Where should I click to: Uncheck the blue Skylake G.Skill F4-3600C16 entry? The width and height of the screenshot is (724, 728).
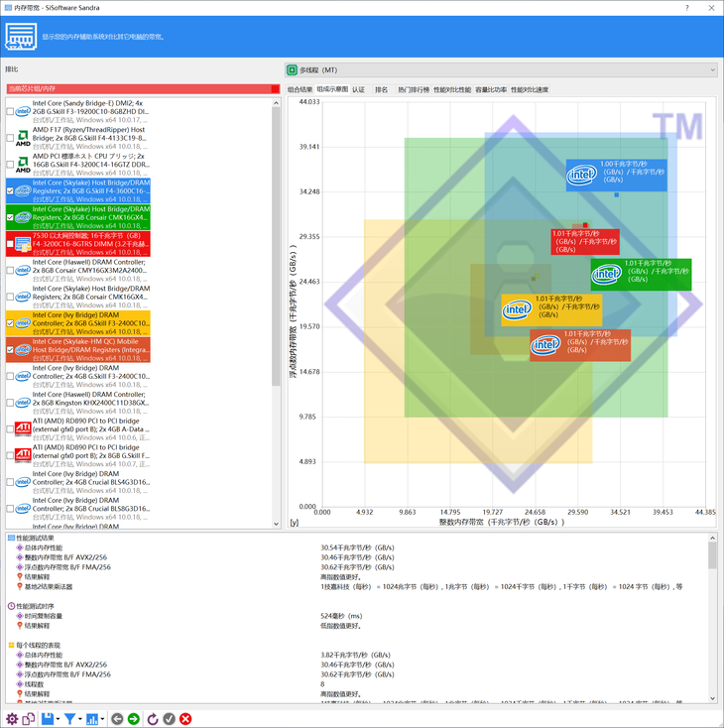point(10,190)
